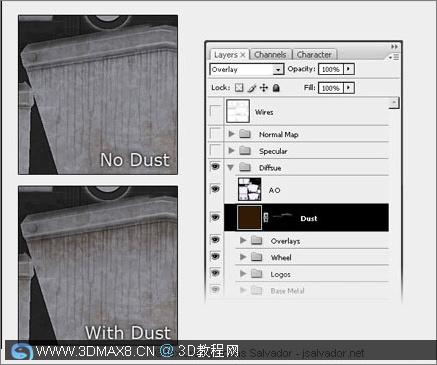Select the Diffuse group name
This screenshot has height=365, width=437.
[270, 168]
